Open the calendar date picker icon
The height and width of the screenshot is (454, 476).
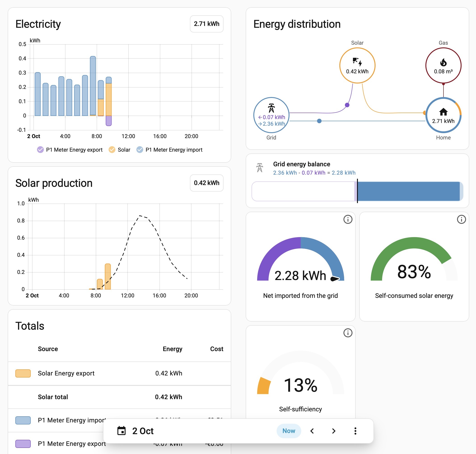[121, 431]
